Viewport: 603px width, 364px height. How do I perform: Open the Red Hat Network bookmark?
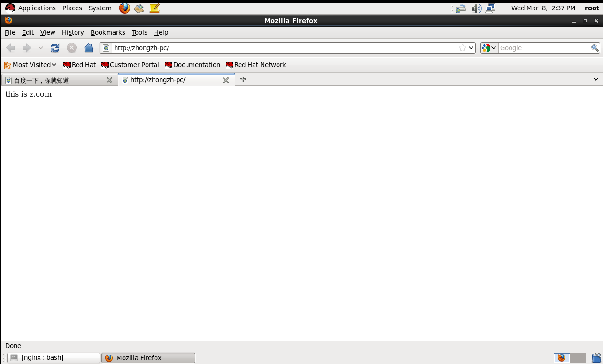pos(255,65)
